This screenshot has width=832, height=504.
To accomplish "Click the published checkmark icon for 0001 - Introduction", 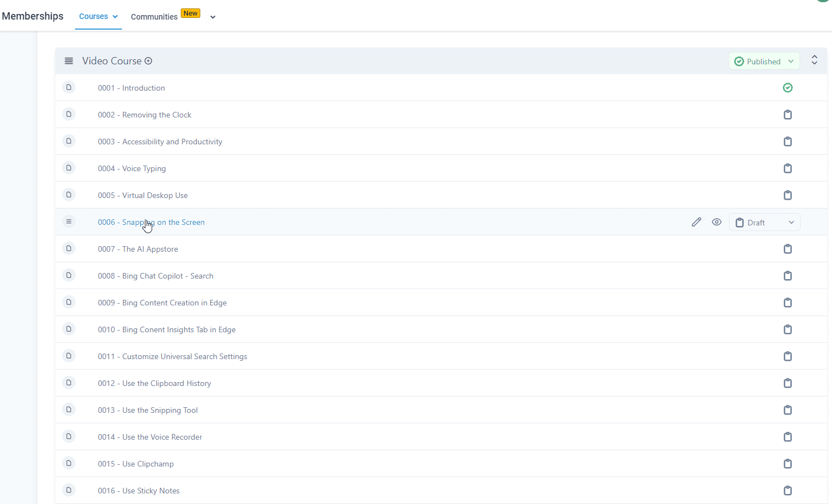I will (787, 88).
